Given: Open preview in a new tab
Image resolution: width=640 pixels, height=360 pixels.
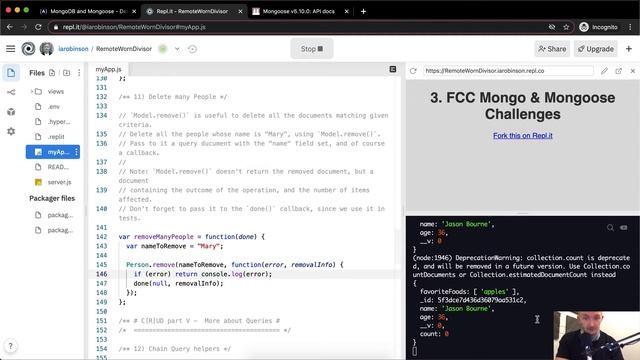Looking at the screenshot, I should [618, 71].
